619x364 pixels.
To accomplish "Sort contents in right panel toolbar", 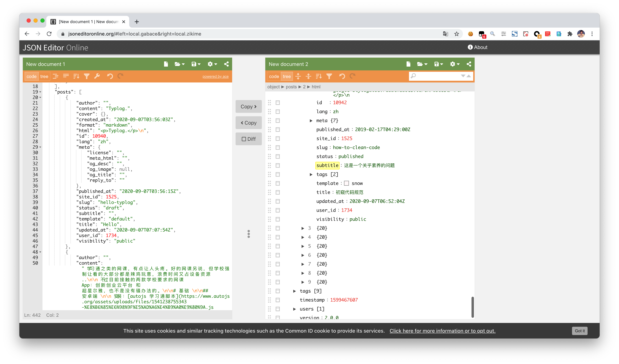I will click(319, 76).
